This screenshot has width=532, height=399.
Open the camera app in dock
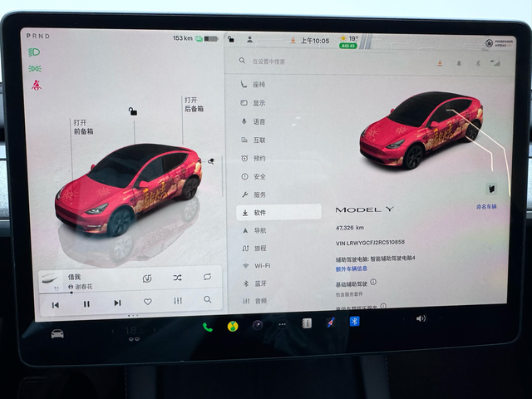(x=258, y=325)
